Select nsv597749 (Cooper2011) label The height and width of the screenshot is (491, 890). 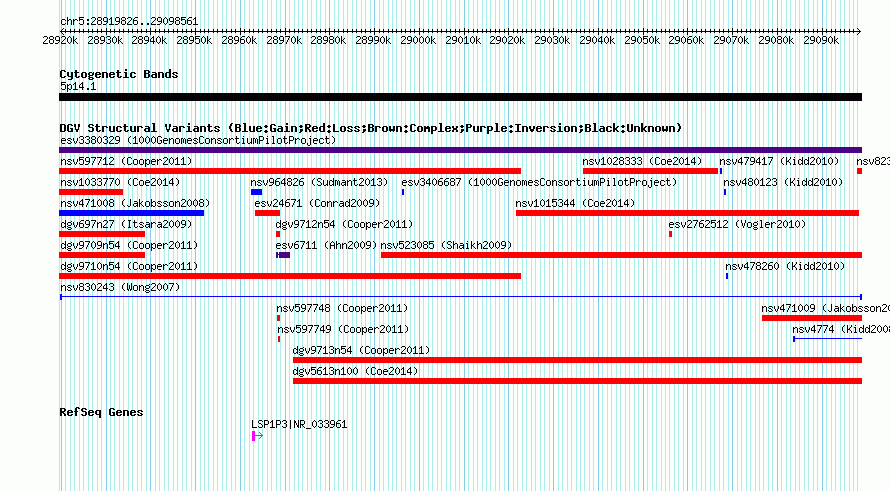(x=343, y=329)
